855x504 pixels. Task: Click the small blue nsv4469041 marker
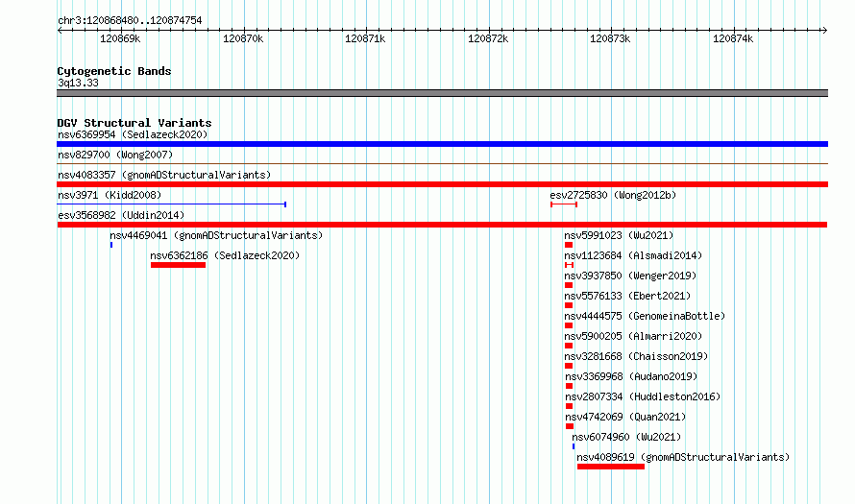[x=111, y=245]
